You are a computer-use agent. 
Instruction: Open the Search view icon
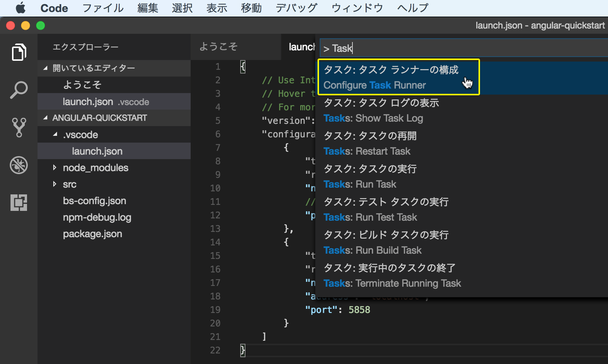pyautogui.click(x=19, y=90)
